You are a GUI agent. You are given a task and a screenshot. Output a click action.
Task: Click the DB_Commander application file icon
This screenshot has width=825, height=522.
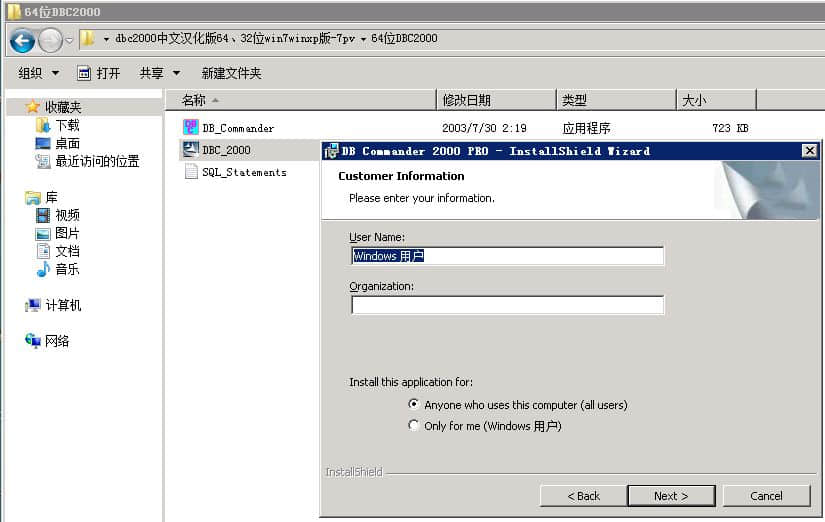[x=191, y=128]
